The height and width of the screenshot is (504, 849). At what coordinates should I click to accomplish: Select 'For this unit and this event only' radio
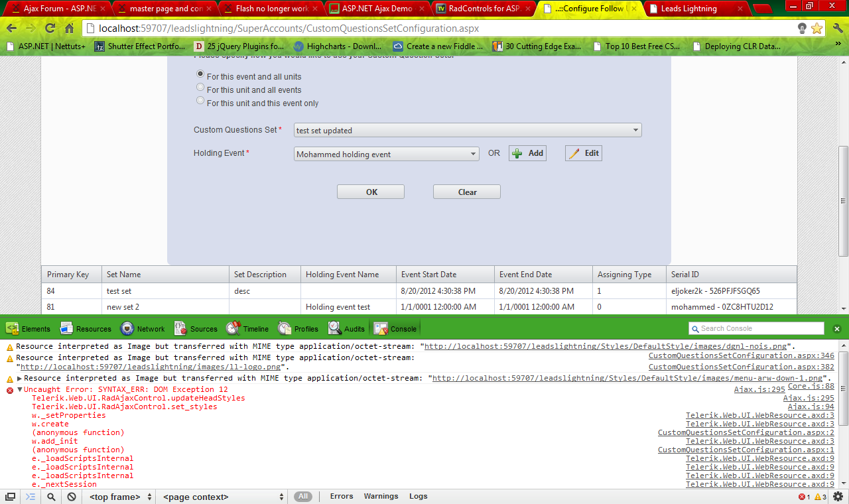(x=200, y=100)
